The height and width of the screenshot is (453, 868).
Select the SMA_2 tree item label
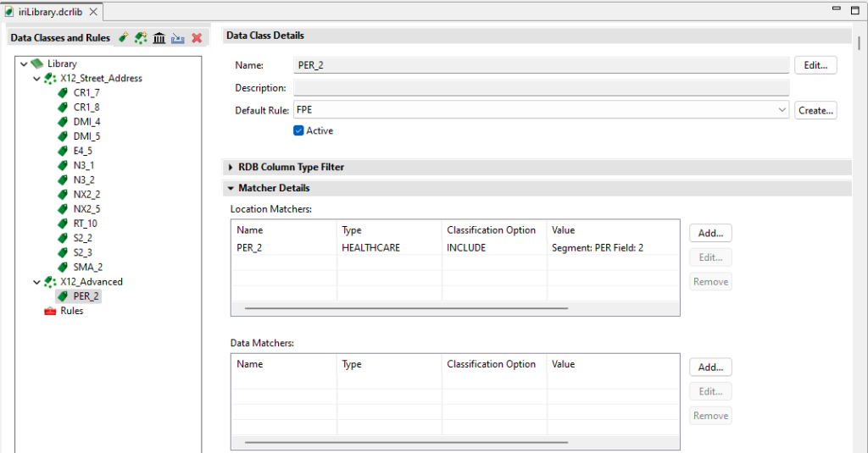[x=88, y=268]
